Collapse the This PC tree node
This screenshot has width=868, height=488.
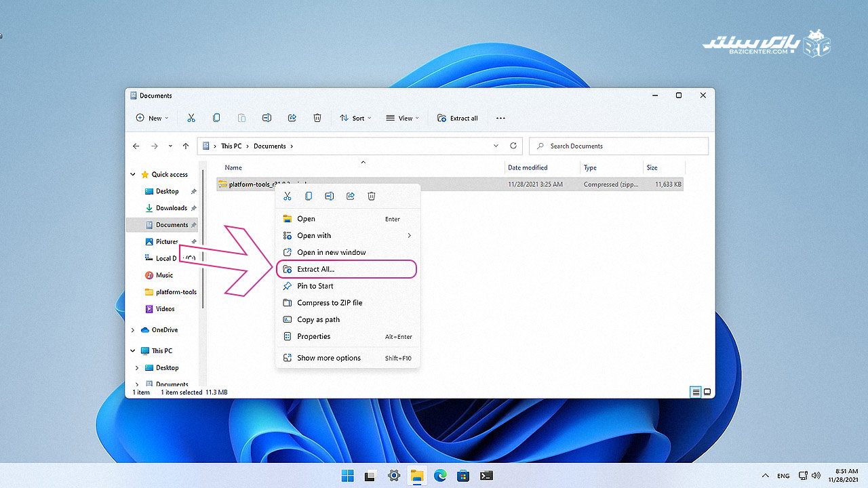133,350
